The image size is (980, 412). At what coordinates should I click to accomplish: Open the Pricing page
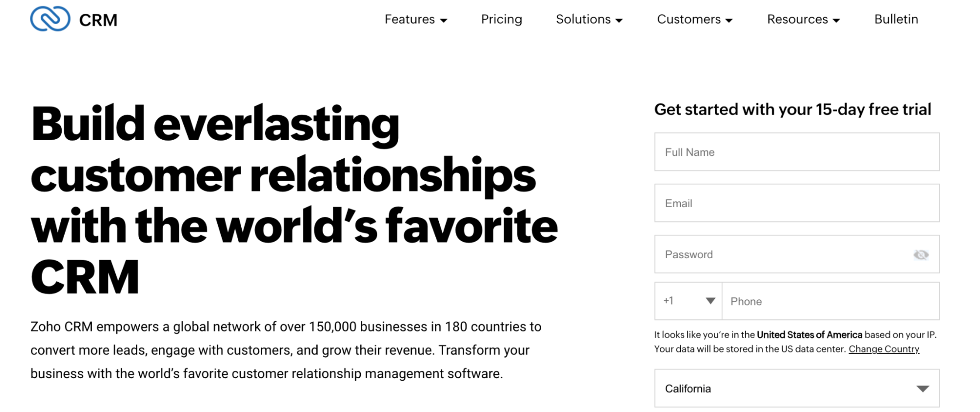pos(502,20)
